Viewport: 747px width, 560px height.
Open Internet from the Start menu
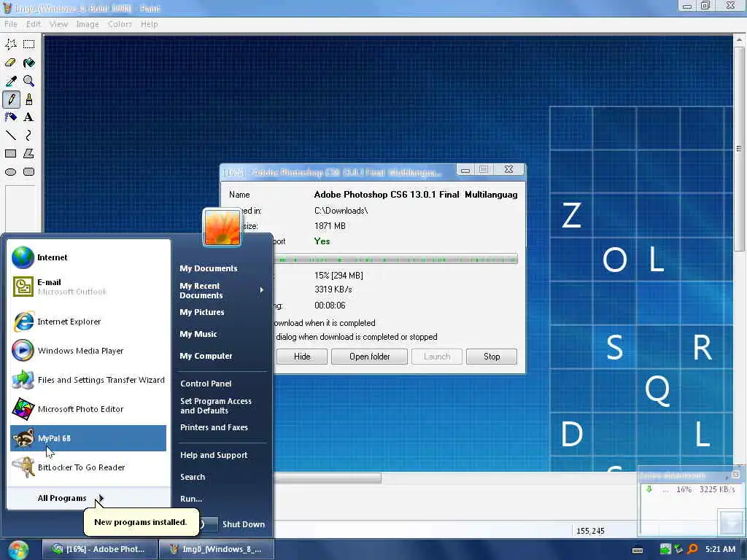[88, 257]
